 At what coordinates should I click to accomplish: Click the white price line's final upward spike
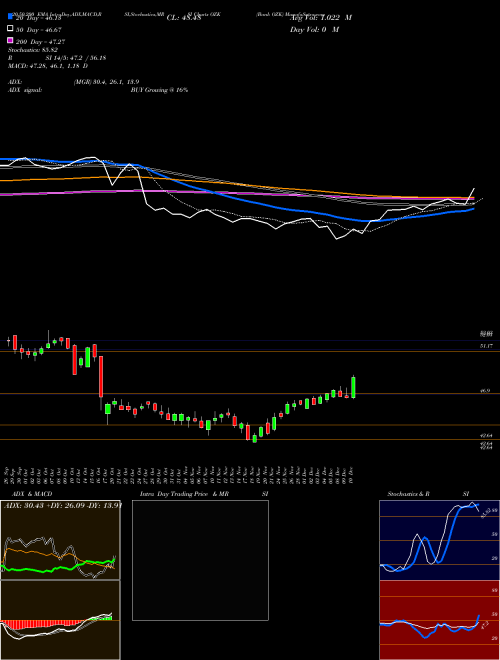coord(471,196)
